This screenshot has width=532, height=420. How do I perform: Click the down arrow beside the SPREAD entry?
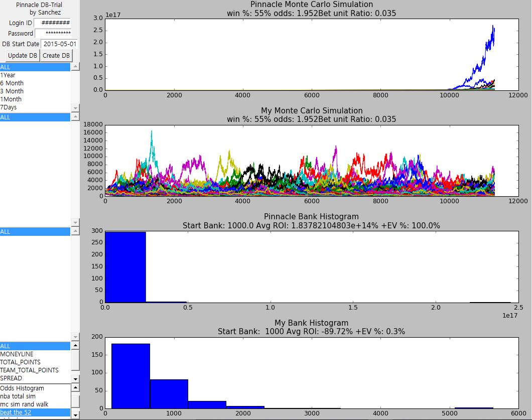75,379
